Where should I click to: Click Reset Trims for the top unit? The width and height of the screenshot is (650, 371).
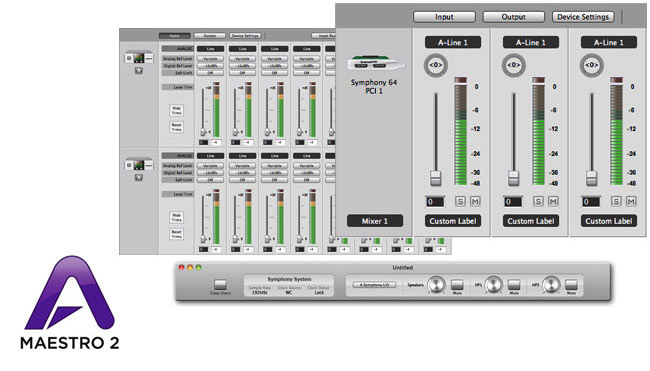point(177,126)
